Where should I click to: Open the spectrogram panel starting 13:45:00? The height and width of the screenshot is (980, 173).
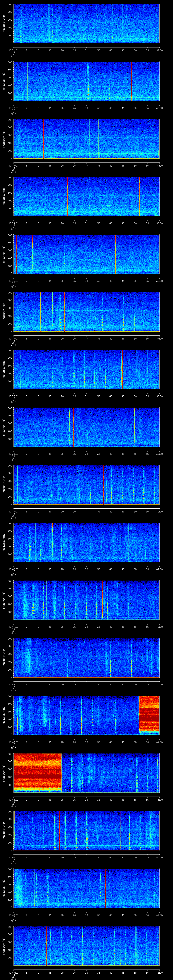[87, 831]
